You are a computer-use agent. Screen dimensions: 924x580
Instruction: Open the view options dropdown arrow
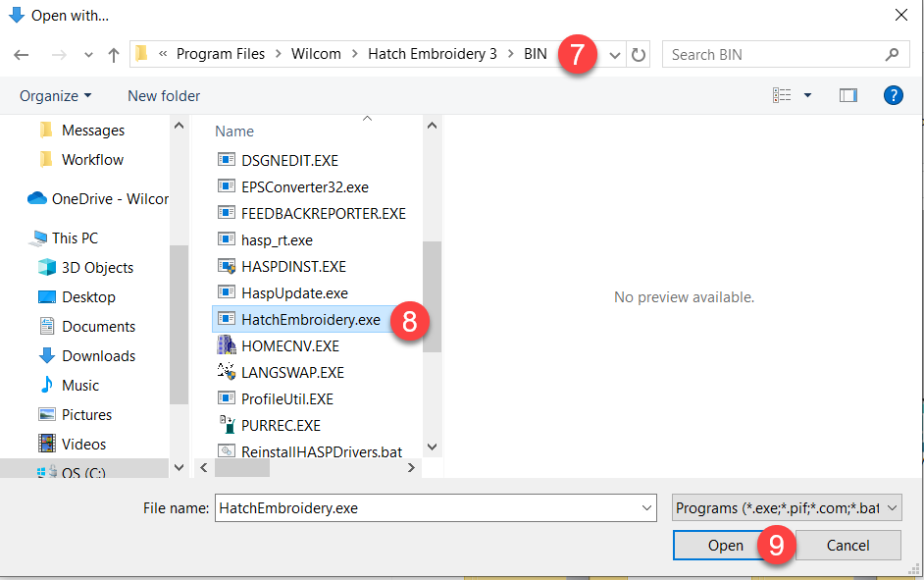click(x=808, y=95)
